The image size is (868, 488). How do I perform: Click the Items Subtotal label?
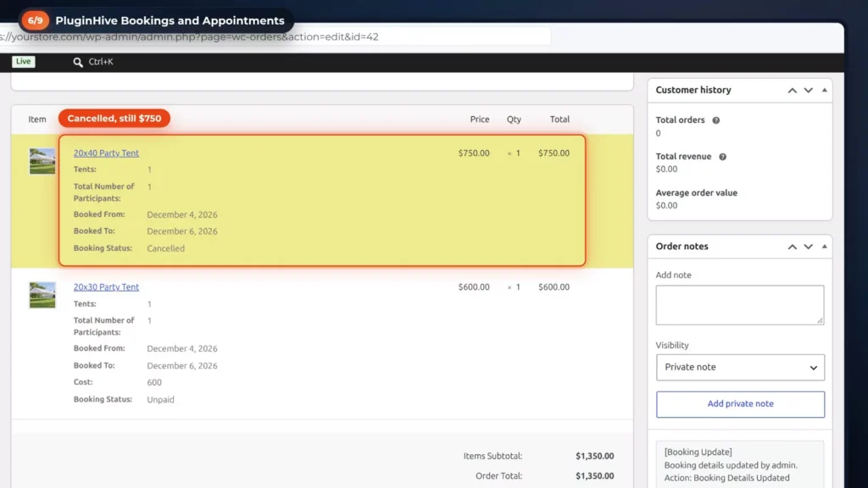(492, 456)
